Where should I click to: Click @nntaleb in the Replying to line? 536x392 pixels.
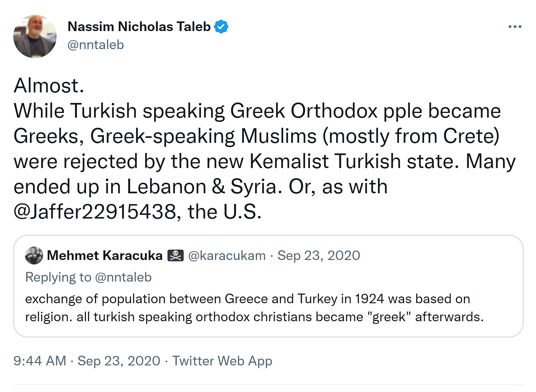pyautogui.click(x=123, y=277)
